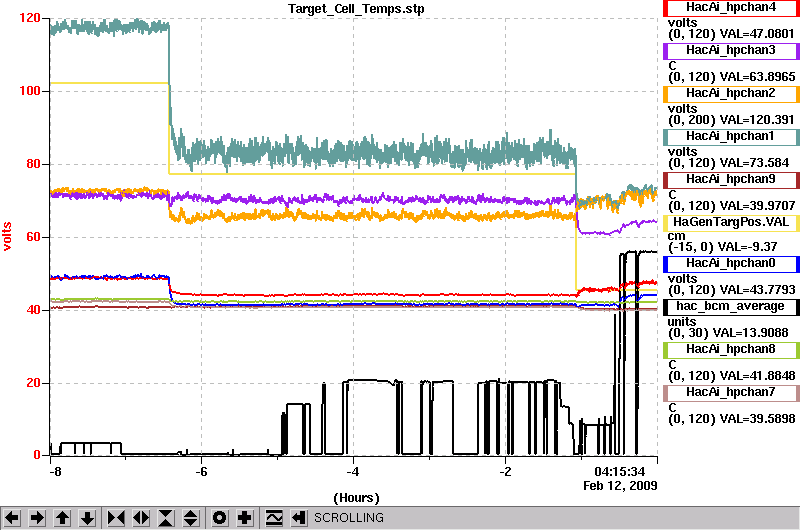Click the '(-15, 0) VAL=-9.37' value text
Viewport: 800px width, 530px height.
[722, 247]
